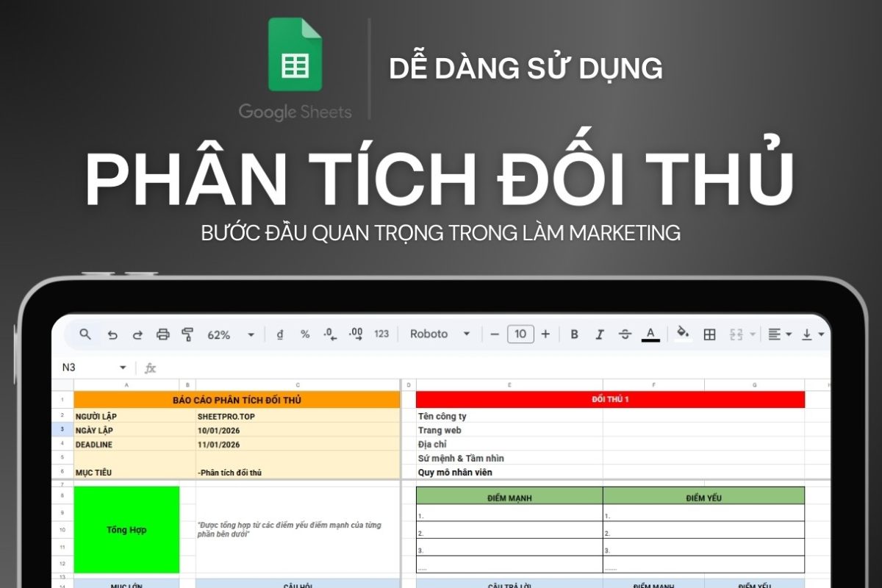Open the 62% zoom dropdown
Viewport: 882px width, 588px height.
pyautogui.click(x=230, y=334)
